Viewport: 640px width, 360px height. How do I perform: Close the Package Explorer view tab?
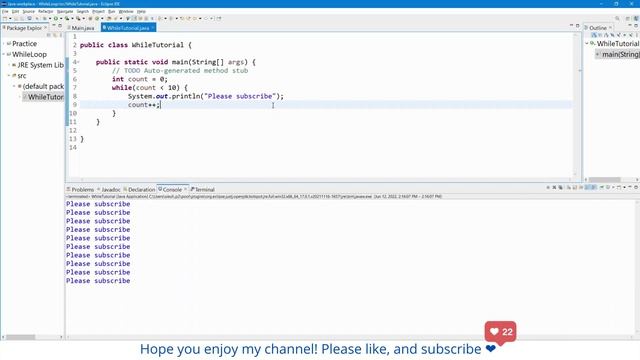(x=45, y=28)
